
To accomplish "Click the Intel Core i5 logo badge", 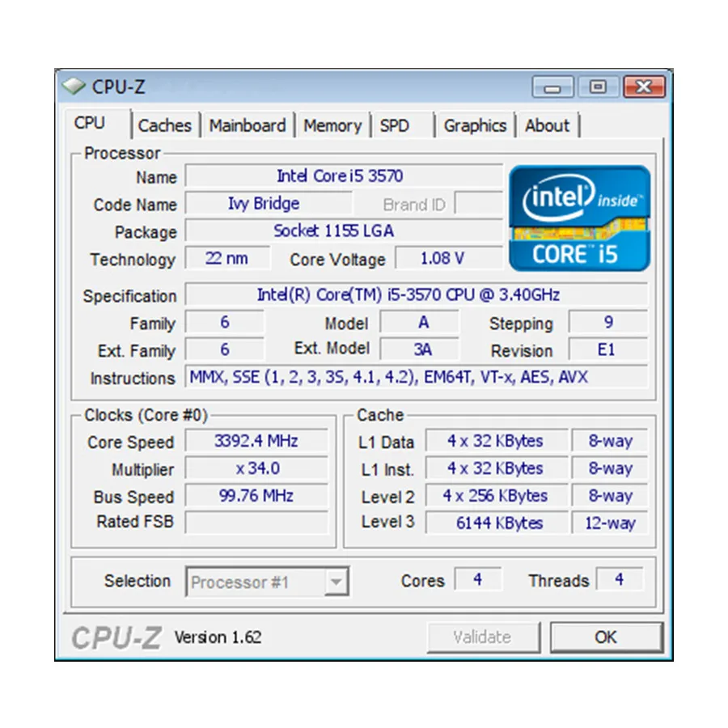I will point(579,218).
